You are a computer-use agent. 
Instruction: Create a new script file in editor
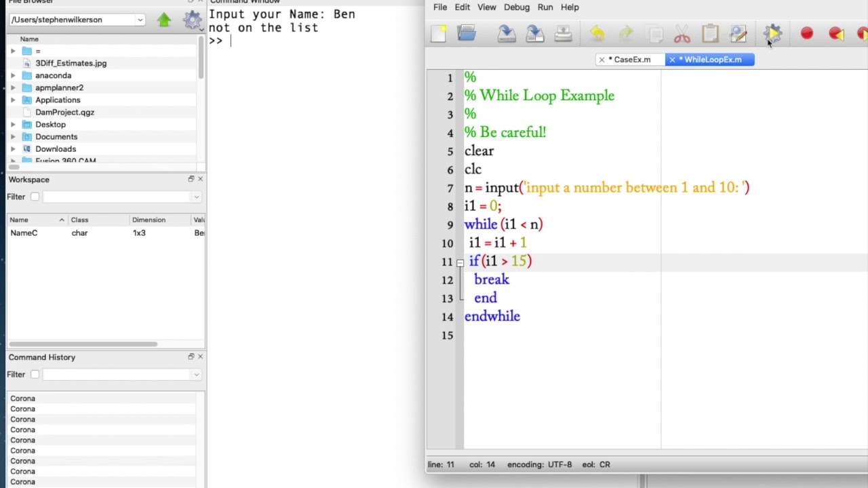click(x=438, y=33)
